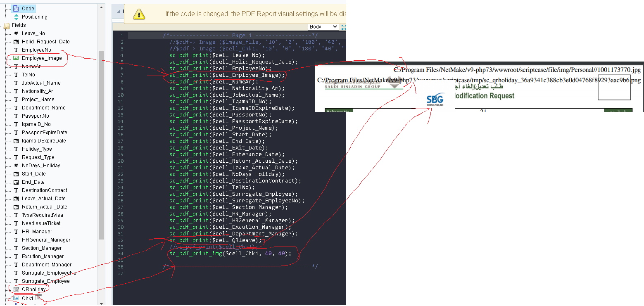Click the calendar icon beside IqamaIDExpireDate
The width and height of the screenshot is (644, 306).
coord(16,141)
